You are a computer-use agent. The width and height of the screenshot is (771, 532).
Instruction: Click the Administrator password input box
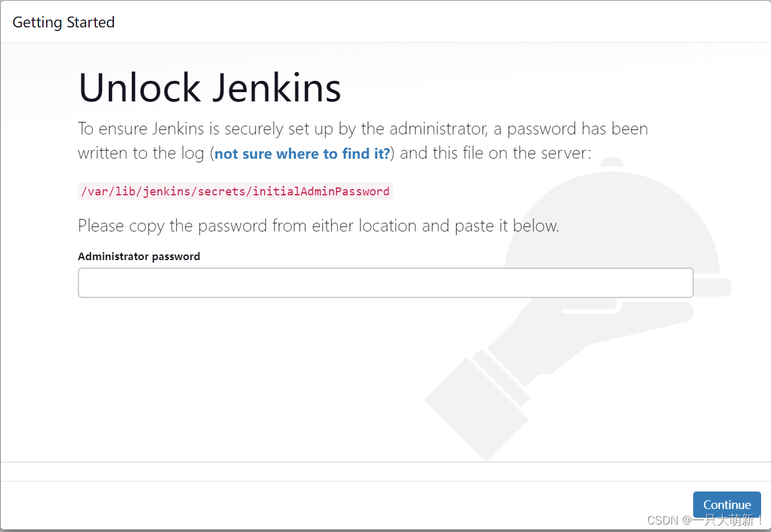385,282
